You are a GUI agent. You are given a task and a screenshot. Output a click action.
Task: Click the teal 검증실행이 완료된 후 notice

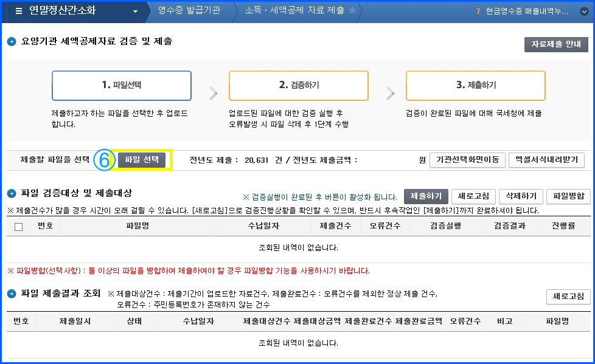coord(319,197)
